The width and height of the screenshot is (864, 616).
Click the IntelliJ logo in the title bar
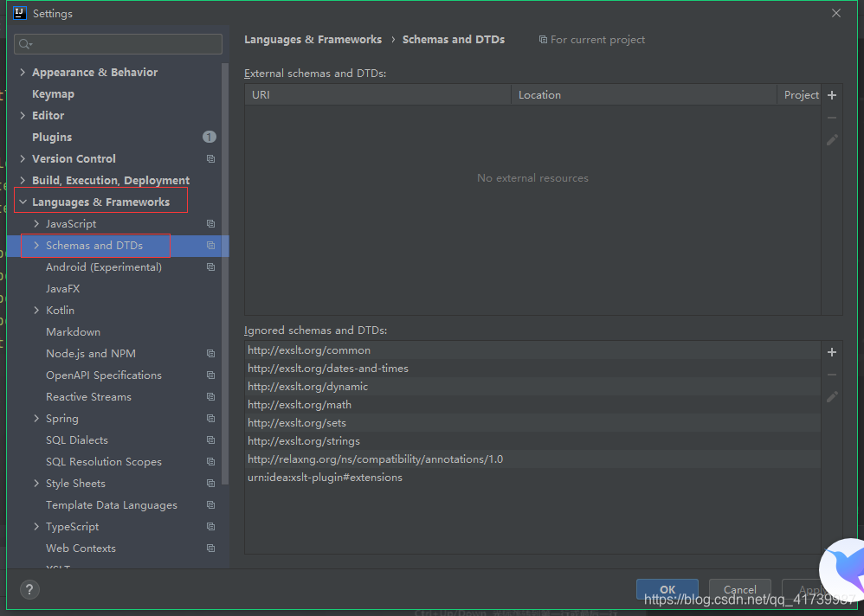click(20, 13)
